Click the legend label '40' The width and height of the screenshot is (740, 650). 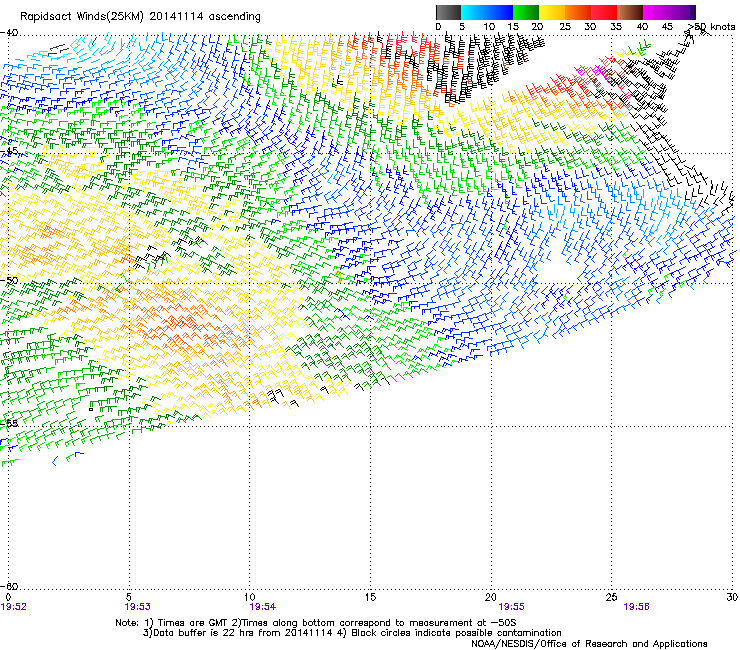tap(642, 27)
